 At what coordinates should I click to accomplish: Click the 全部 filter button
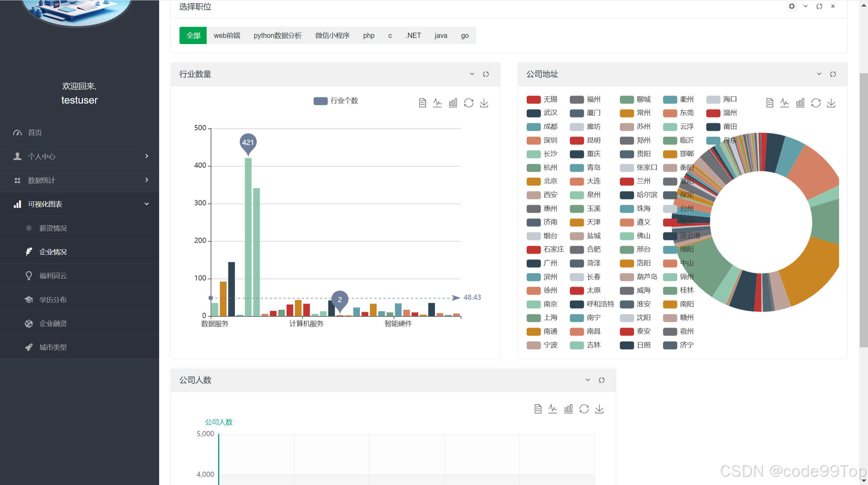coord(193,35)
